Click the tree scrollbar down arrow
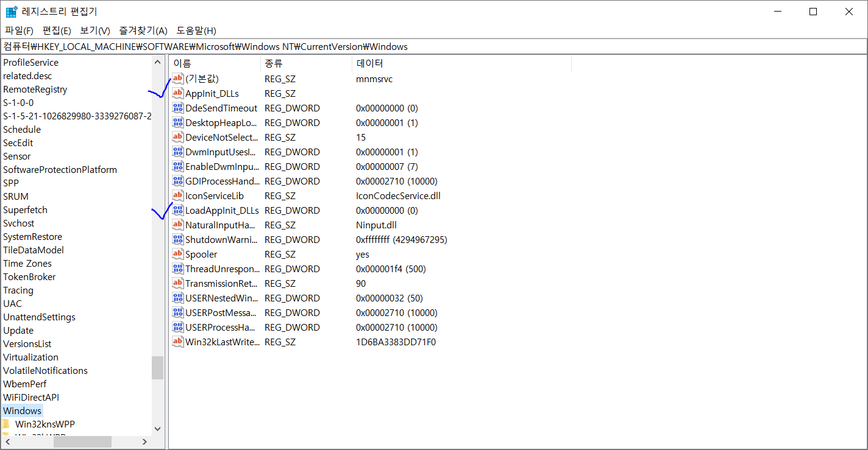Image resolution: width=868 pixels, height=450 pixels. tap(158, 429)
